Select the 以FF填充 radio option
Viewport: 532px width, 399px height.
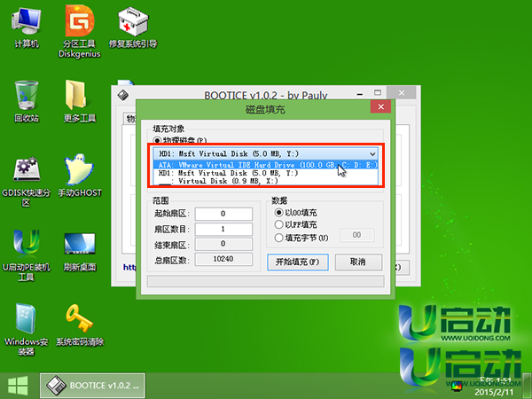click(x=278, y=224)
